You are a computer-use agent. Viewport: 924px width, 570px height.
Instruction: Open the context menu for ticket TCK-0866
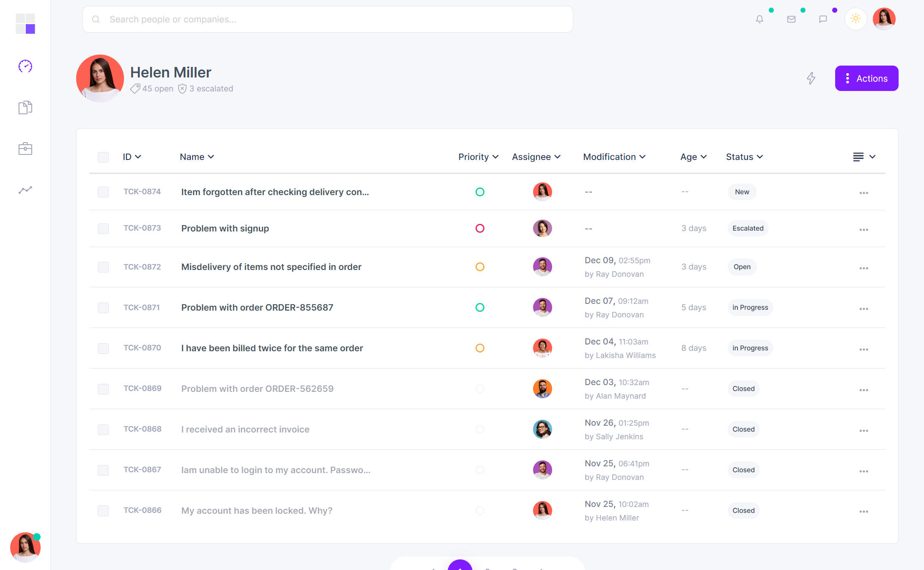click(x=864, y=511)
